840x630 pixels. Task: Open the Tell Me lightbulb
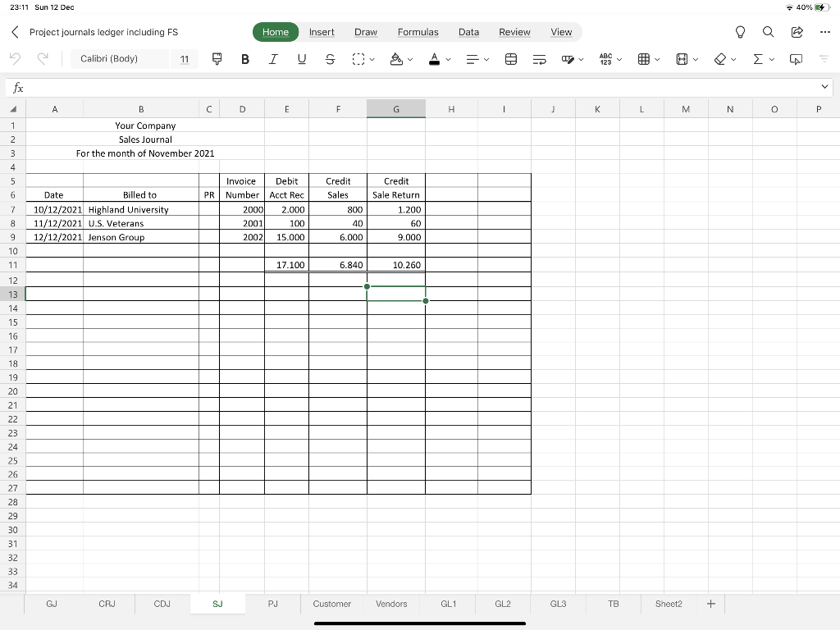click(x=741, y=32)
